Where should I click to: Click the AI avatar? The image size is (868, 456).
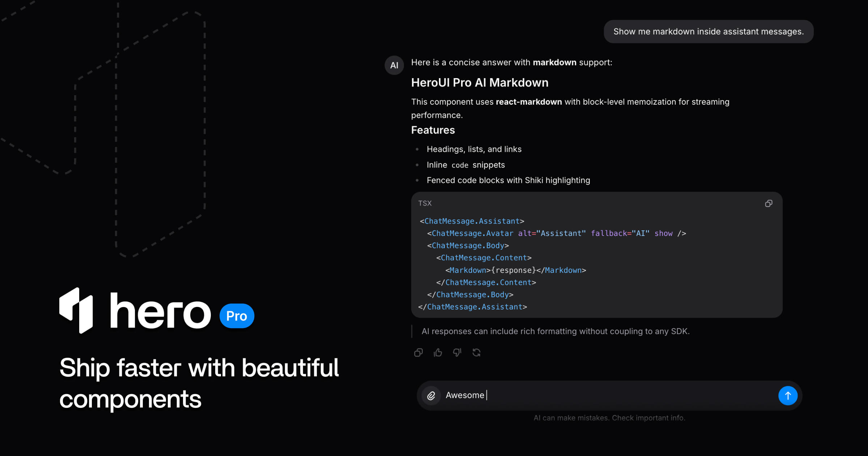pos(394,65)
